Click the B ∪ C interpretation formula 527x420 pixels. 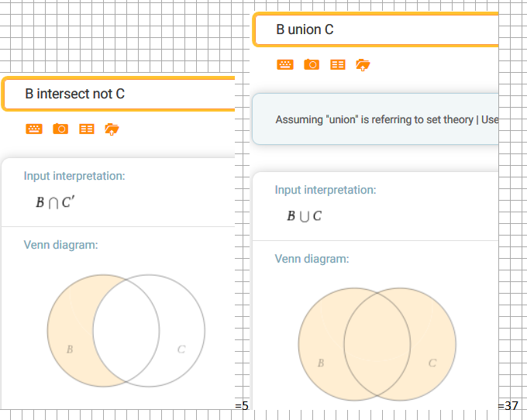pos(304,216)
